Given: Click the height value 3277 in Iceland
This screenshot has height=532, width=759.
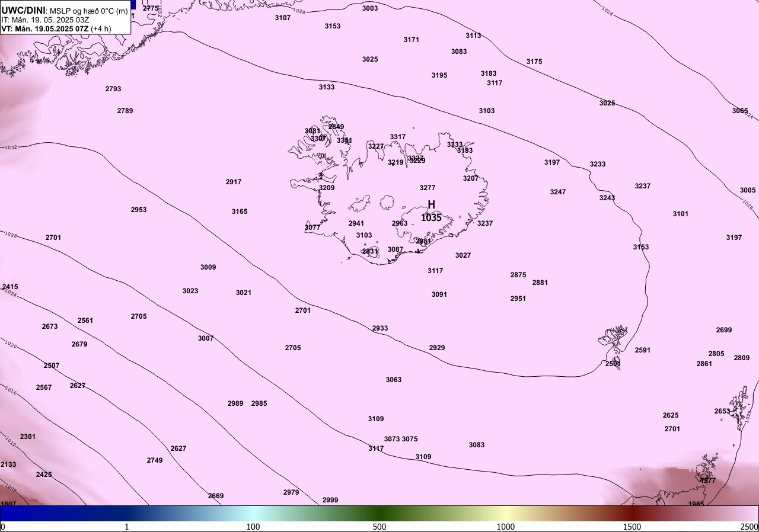Looking at the screenshot, I should pos(428,188).
